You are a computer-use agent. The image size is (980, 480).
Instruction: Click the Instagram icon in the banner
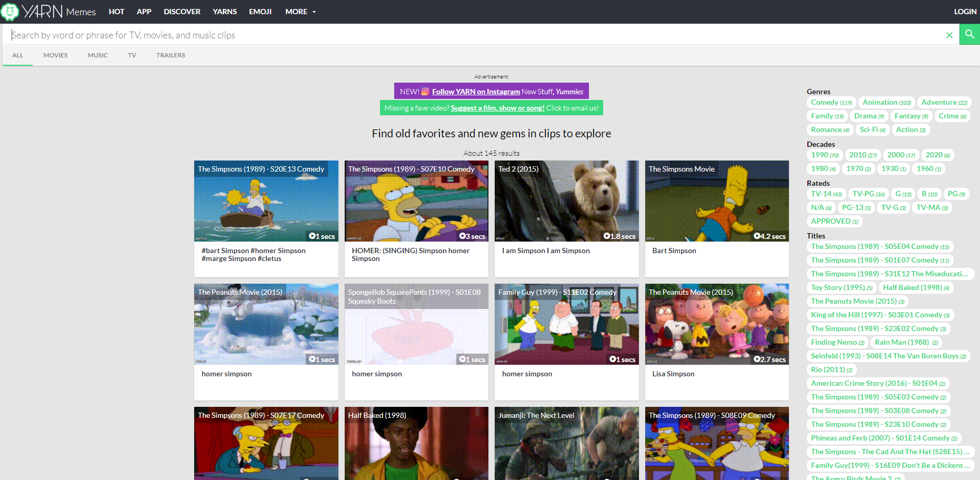425,92
